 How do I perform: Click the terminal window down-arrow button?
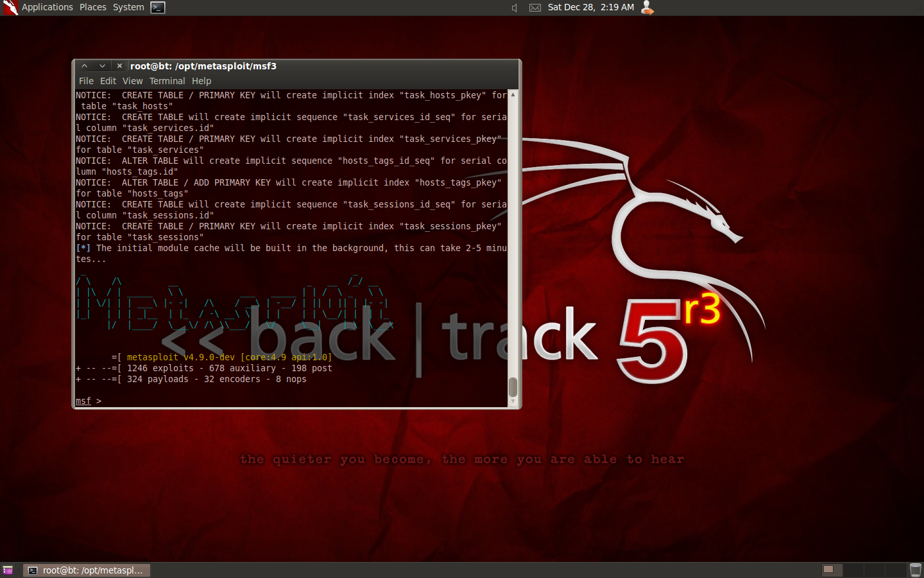pyautogui.click(x=102, y=66)
